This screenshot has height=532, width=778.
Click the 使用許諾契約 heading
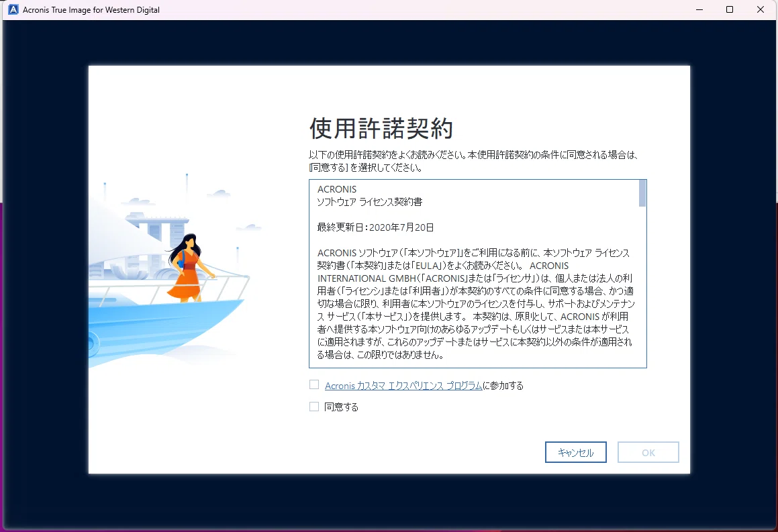coord(381,128)
